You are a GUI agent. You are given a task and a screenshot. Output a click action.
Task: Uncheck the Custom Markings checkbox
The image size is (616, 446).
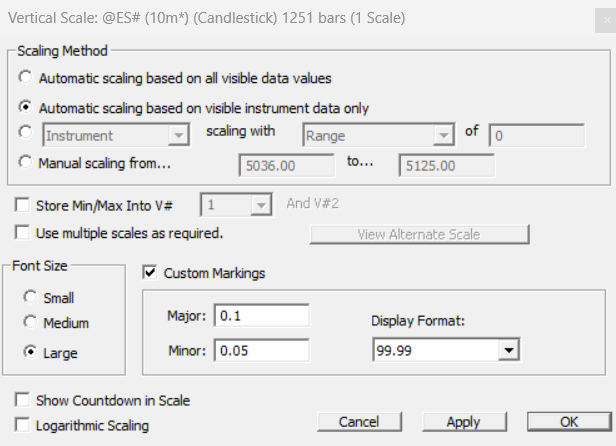(151, 272)
